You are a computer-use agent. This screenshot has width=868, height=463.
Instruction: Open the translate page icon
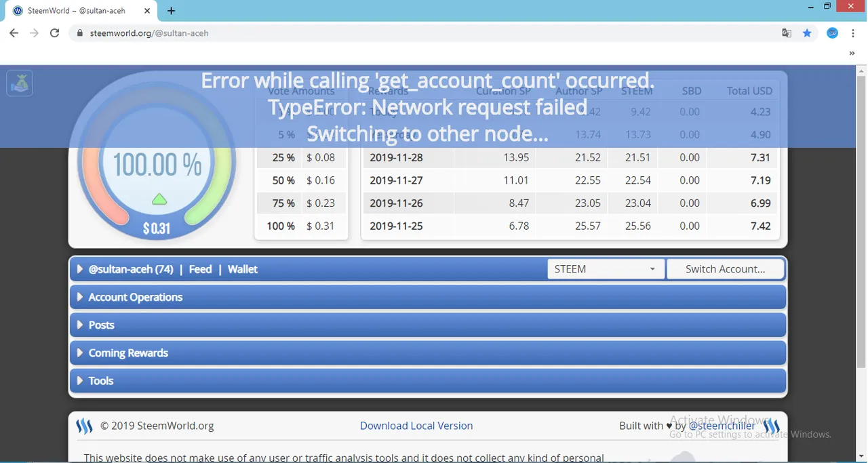(x=787, y=33)
